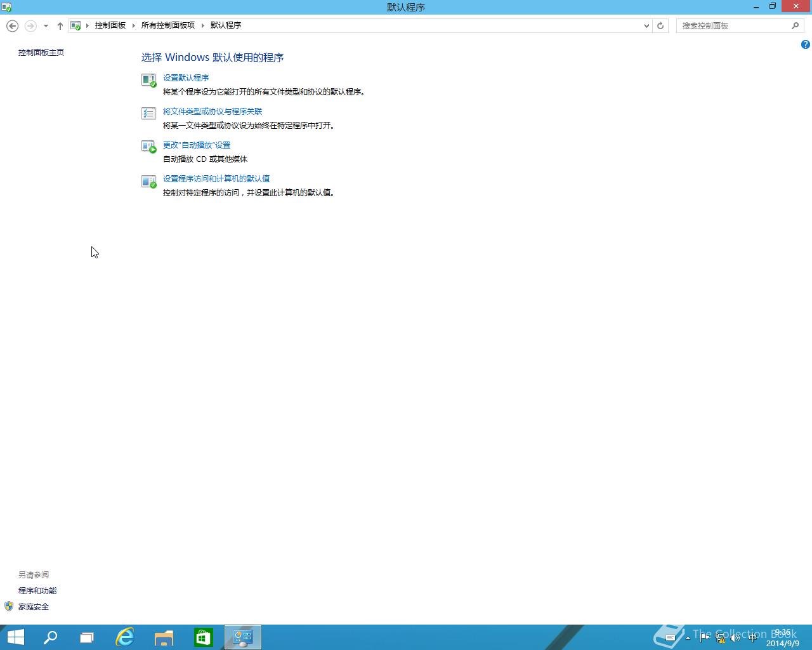Open 更改"自动播放"设置 link
This screenshot has height=650, width=812.
click(197, 145)
